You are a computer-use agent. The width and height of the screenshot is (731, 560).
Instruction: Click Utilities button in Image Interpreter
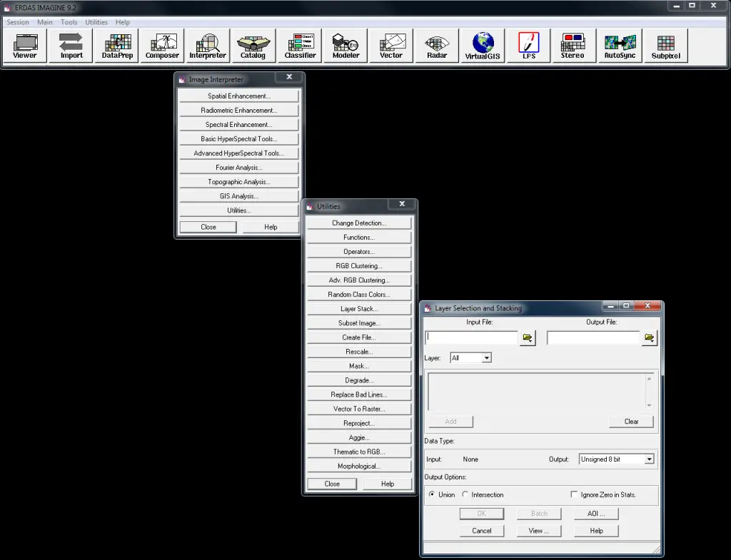(x=238, y=210)
